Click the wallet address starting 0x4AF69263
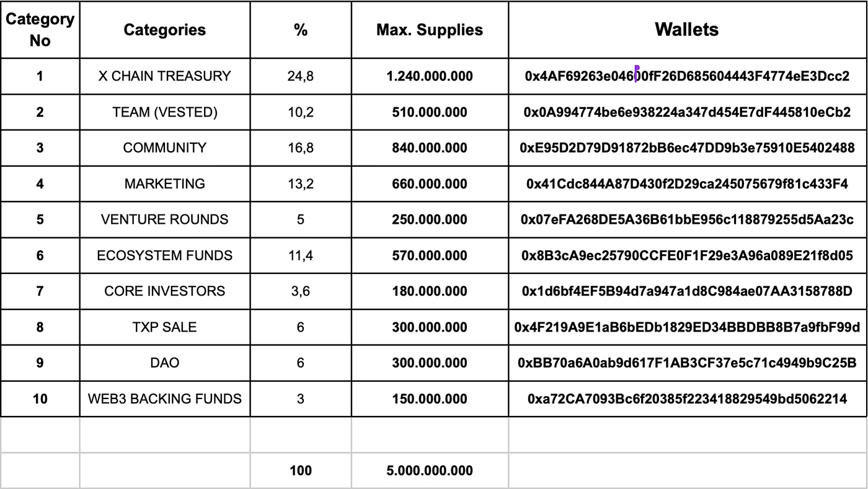Image resolution: width=868 pixels, height=489 pixels. click(687, 76)
